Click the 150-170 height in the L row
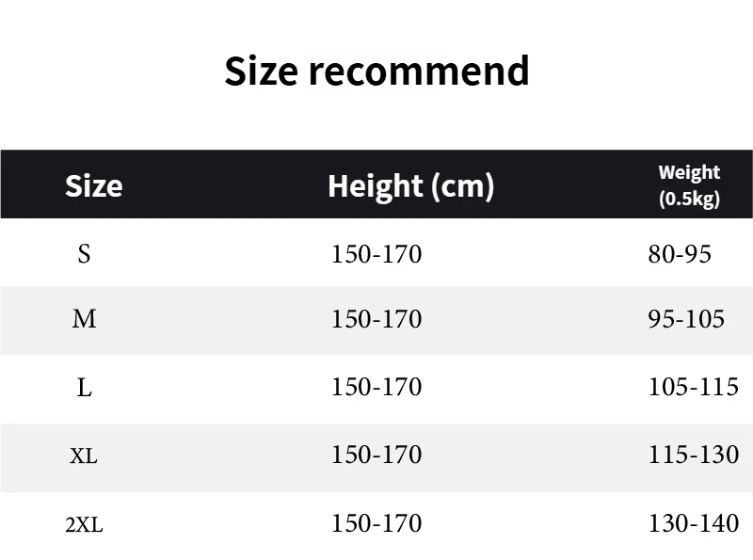753x560 pixels. (x=376, y=388)
